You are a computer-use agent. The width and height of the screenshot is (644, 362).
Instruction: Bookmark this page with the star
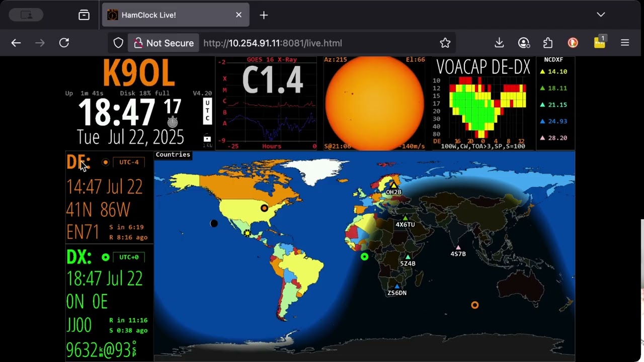[x=445, y=43]
